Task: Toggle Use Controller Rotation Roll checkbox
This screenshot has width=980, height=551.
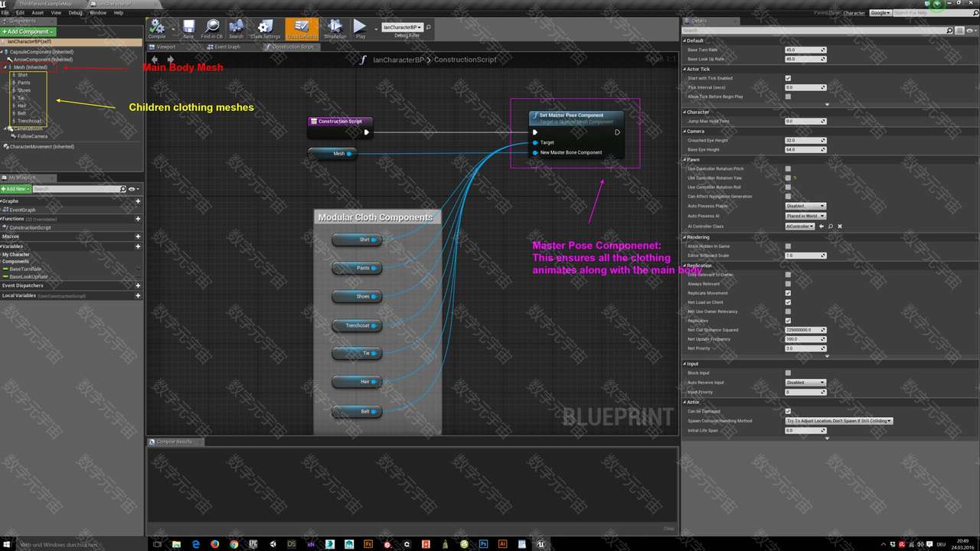Action: tap(788, 187)
